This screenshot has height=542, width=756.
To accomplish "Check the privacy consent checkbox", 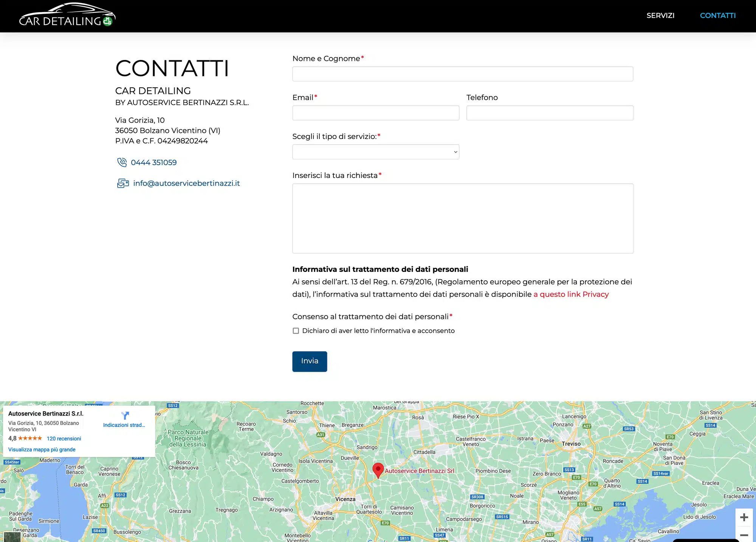I will pos(296,331).
